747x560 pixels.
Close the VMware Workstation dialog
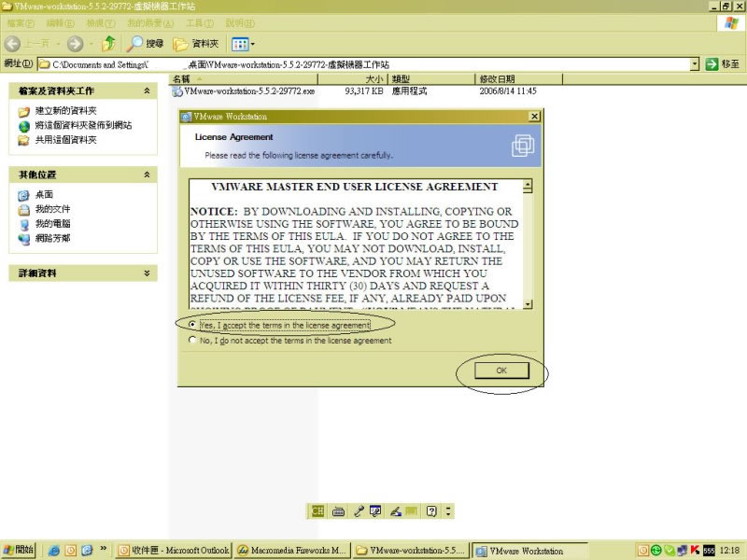tap(534, 116)
